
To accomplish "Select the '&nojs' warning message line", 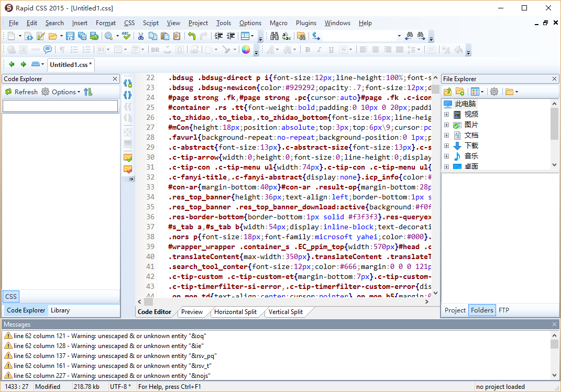I will (107, 376).
